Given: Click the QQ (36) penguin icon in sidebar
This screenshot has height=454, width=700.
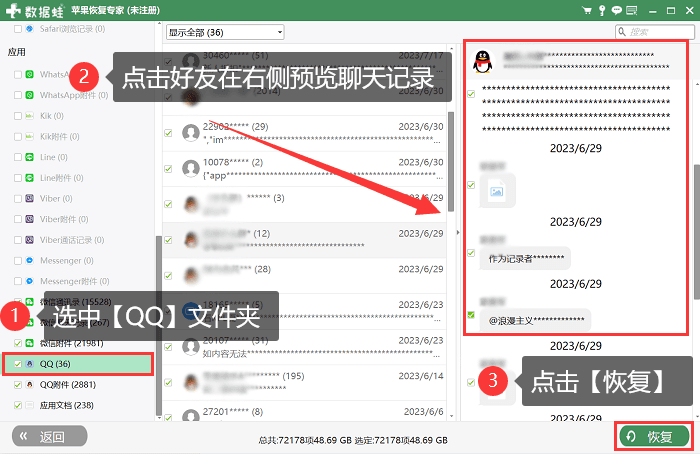Looking at the screenshot, I should coord(29,364).
